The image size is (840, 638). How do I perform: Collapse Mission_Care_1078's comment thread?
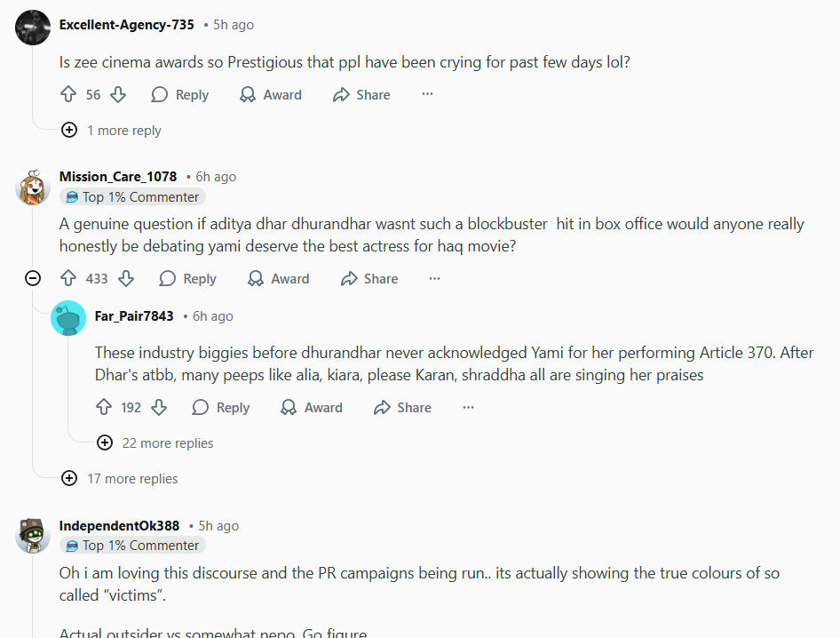click(x=33, y=279)
